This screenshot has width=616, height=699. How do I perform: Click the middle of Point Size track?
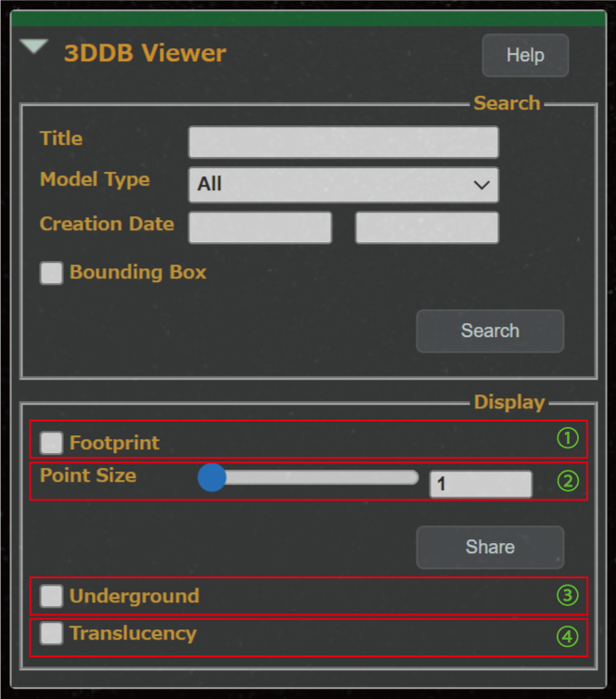(308, 477)
